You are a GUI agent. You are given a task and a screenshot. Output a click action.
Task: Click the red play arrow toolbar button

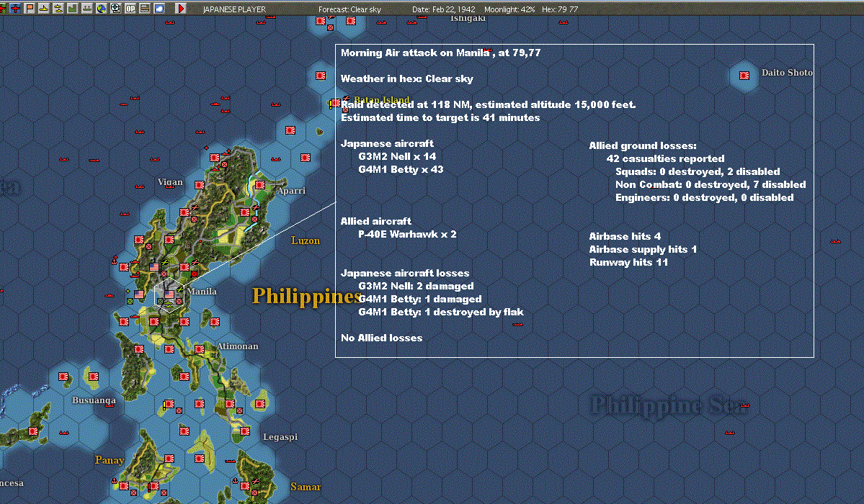click(181, 8)
